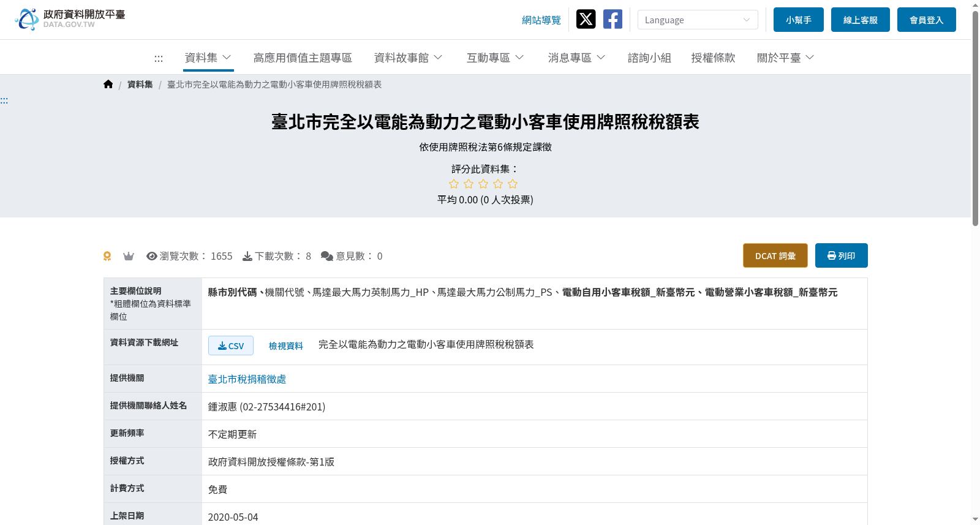Rate dataset with the second star

(469, 184)
